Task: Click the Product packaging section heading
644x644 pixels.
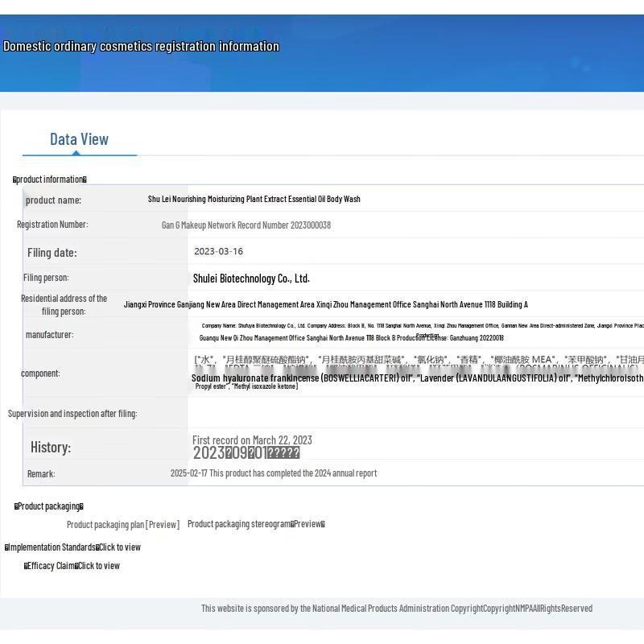Action: pyautogui.click(x=48, y=506)
